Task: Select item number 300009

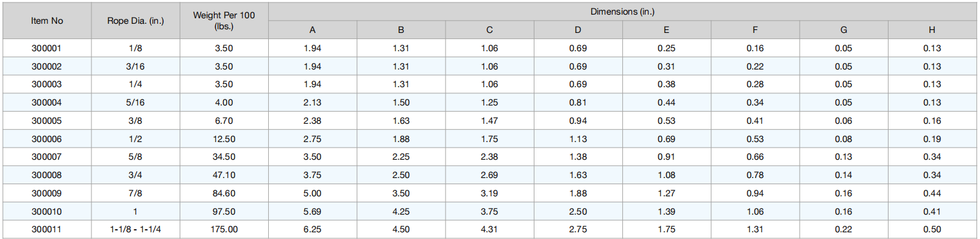Action: (x=47, y=193)
